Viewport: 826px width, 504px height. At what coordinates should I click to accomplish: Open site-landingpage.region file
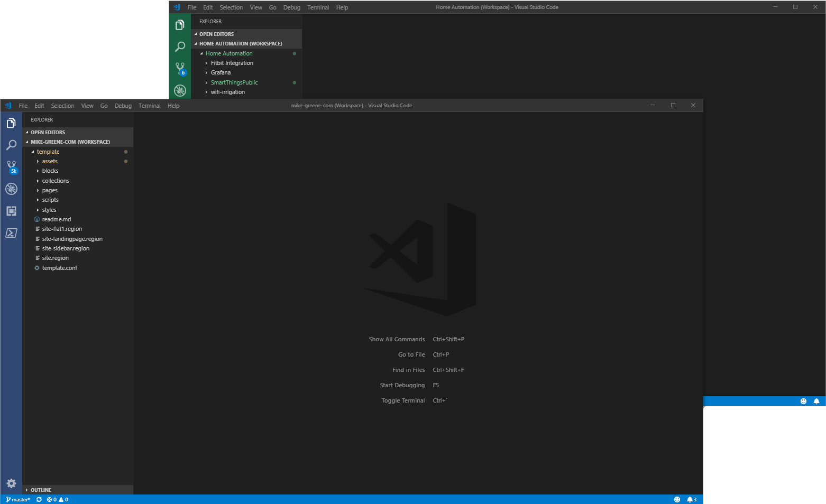coord(78,239)
